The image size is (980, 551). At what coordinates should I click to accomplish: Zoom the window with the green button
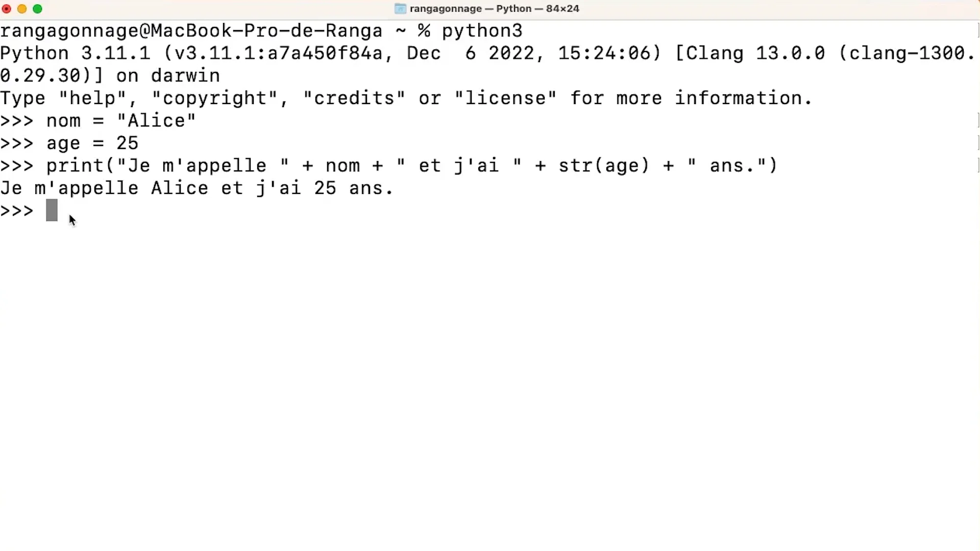coord(37,9)
